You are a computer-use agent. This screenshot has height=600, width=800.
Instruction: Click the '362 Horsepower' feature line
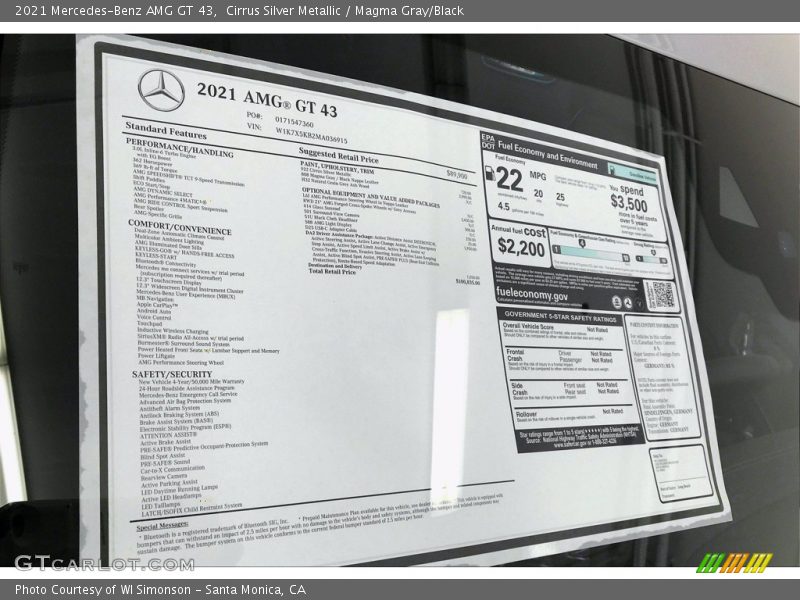[153, 163]
